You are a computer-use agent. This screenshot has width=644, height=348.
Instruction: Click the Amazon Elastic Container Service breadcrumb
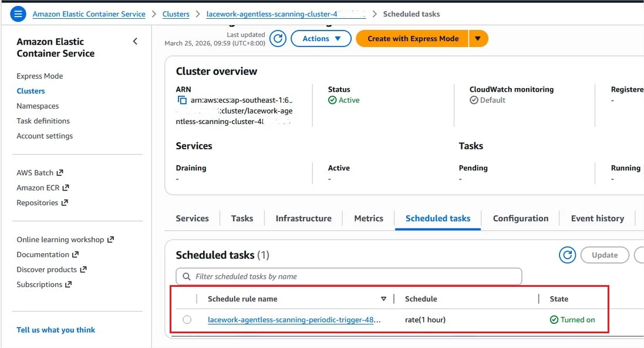pyautogui.click(x=89, y=14)
